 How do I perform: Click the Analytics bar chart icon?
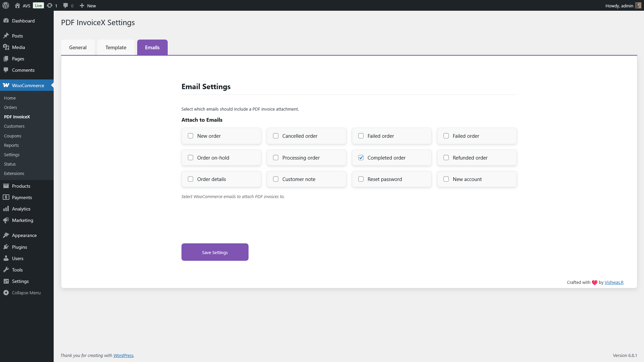[6, 209]
